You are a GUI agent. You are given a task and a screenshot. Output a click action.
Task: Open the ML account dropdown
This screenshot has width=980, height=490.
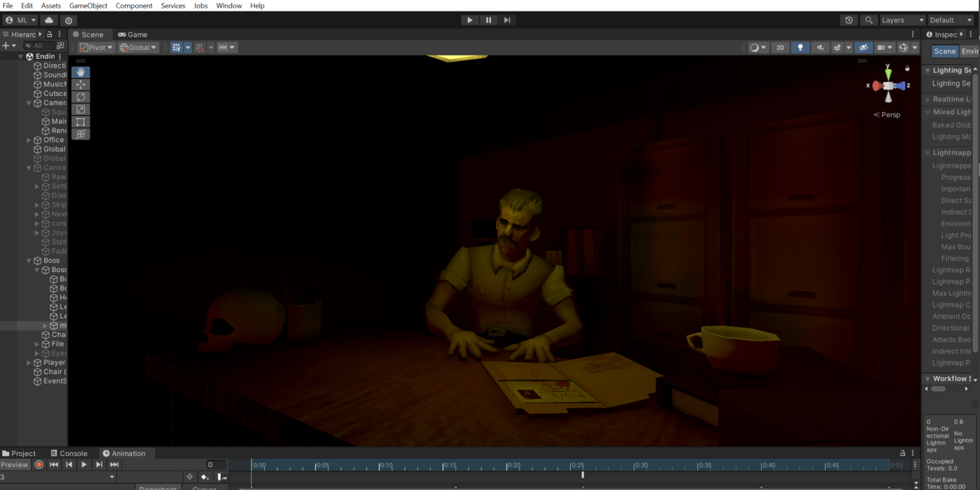click(x=21, y=20)
